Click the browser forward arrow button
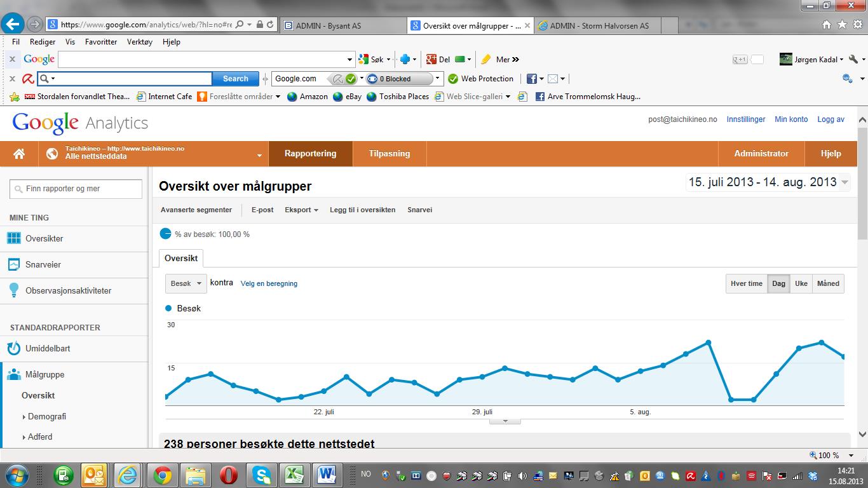The image size is (868, 488). (x=35, y=24)
